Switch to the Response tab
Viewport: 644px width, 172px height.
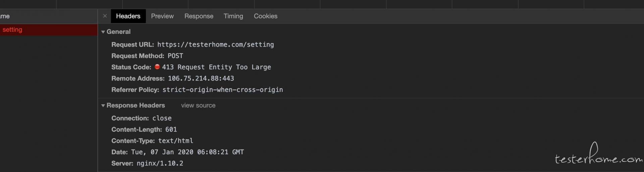199,16
